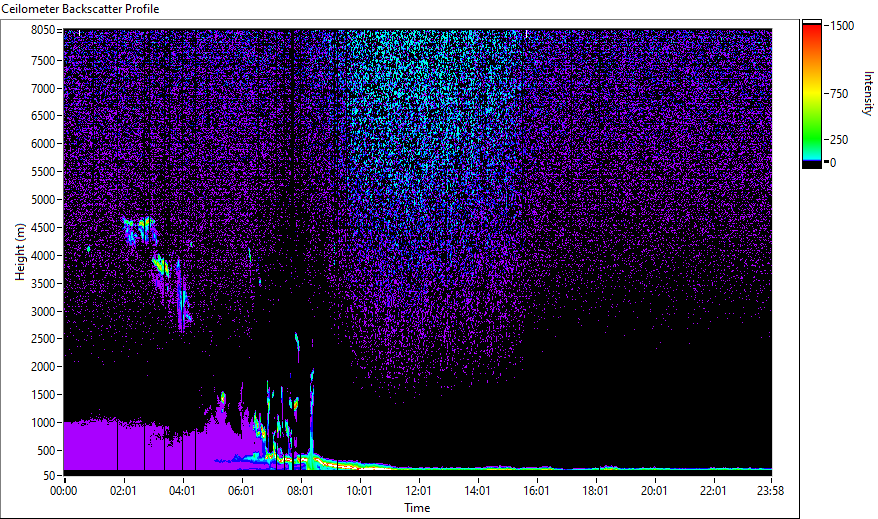This screenshot has height=519, width=878.
Task: Select the 500 height tick label
Action: click(x=46, y=451)
